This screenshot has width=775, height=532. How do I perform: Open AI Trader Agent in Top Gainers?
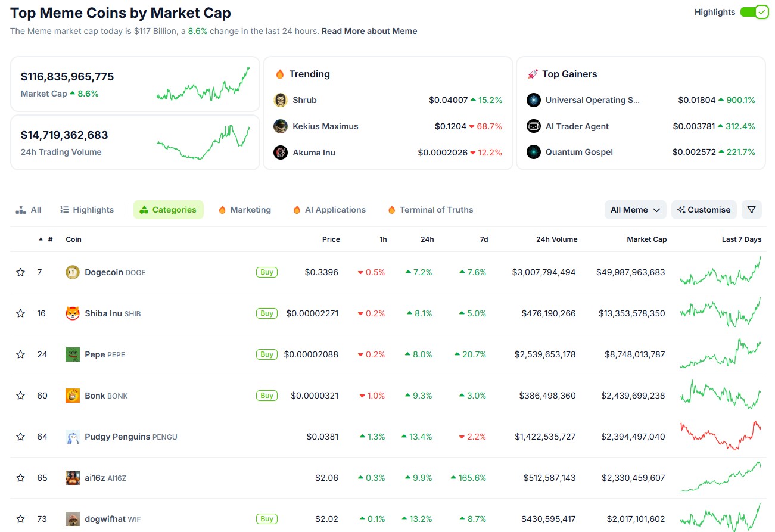click(x=577, y=126)
